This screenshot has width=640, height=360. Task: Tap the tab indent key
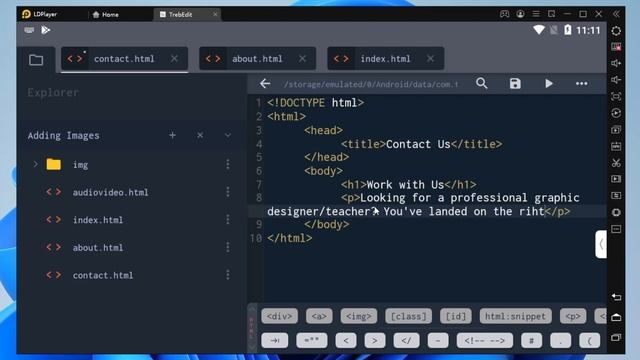275,340
